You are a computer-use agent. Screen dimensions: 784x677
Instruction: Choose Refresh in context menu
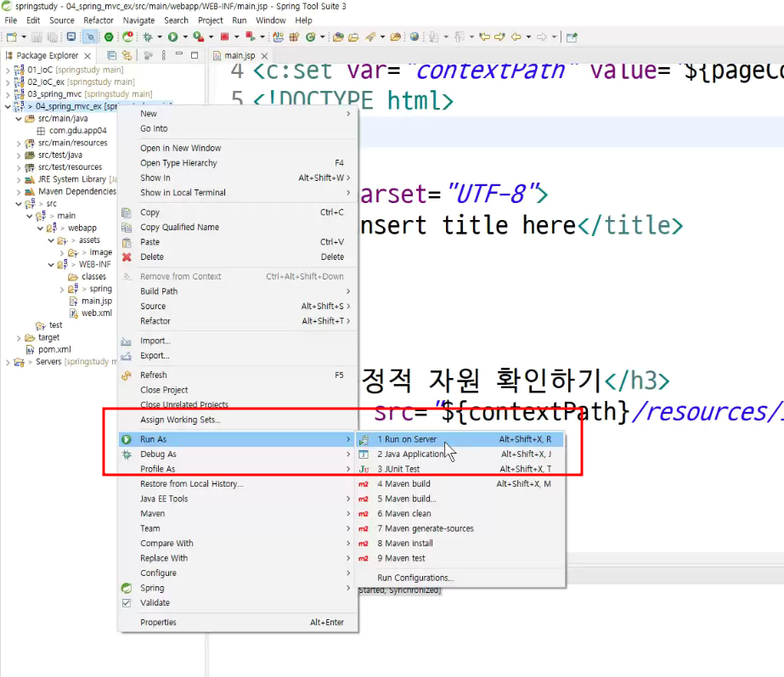pos(238,375)
